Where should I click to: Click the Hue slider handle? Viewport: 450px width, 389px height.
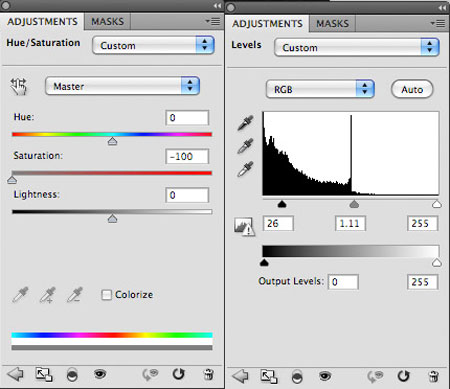click(x=112, y=141)
